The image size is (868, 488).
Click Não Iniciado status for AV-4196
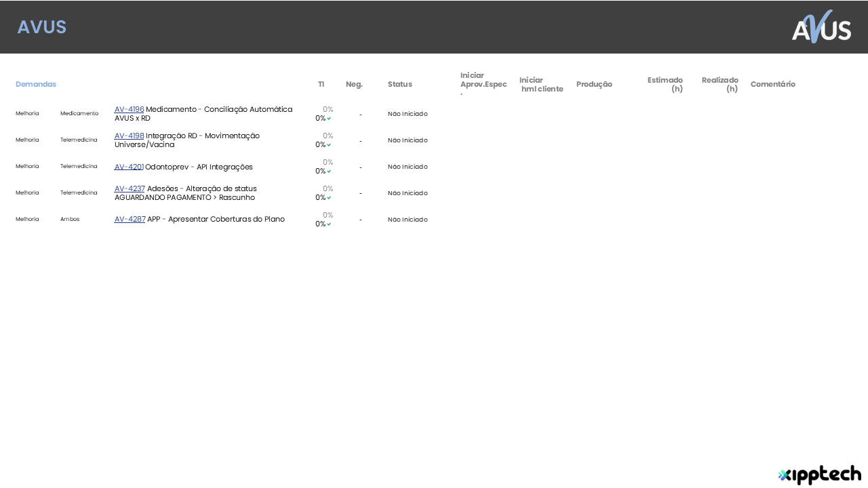point(408,114)
